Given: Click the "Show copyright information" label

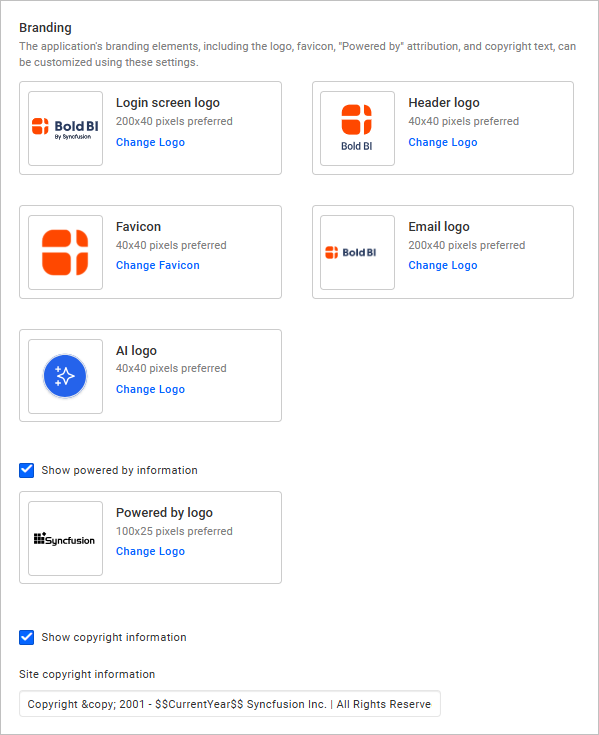Looking at the screenshot, I should [114, 638].
